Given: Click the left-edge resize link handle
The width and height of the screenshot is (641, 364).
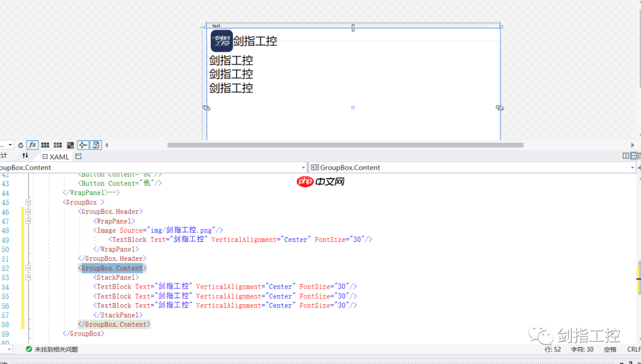Looking at the screenshot, I should [206, 107].
